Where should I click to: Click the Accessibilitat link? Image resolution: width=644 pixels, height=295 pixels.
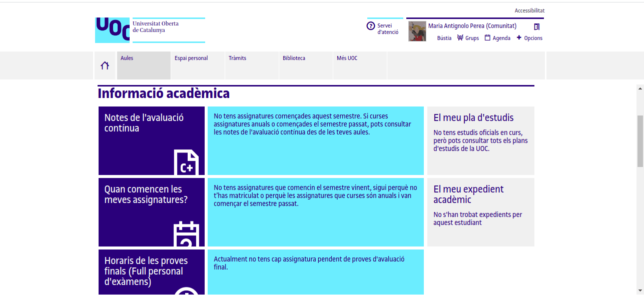[529, 10]
